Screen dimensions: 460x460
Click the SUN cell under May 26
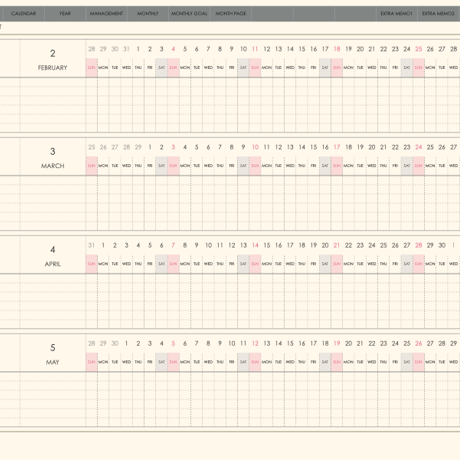419,362
